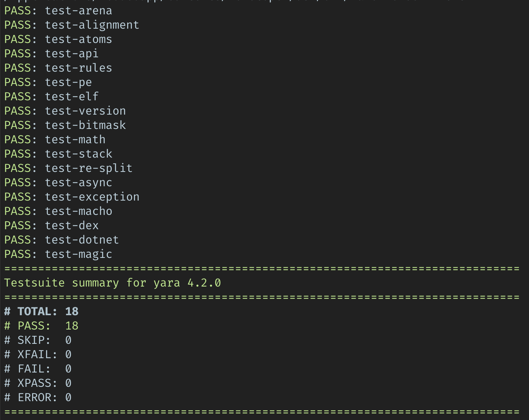Click the test-stack result line
Viewport: 529px width, 420px height.
[58, 154]
